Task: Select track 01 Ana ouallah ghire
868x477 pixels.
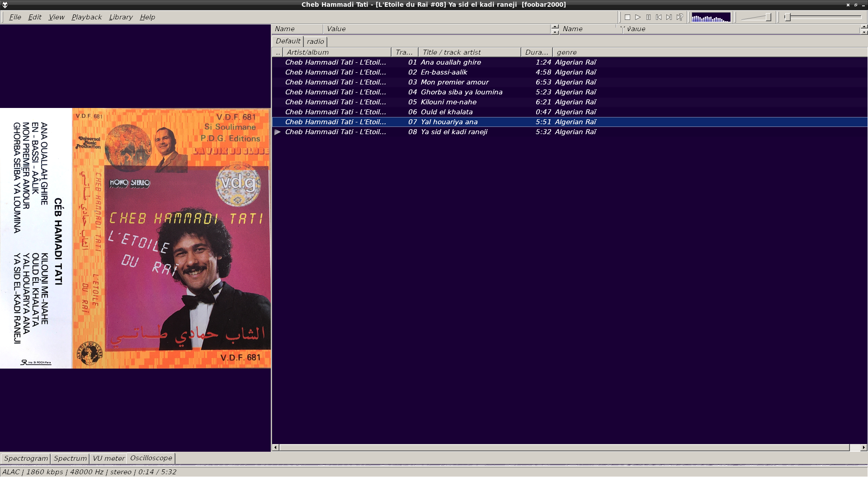Action: 570,62
